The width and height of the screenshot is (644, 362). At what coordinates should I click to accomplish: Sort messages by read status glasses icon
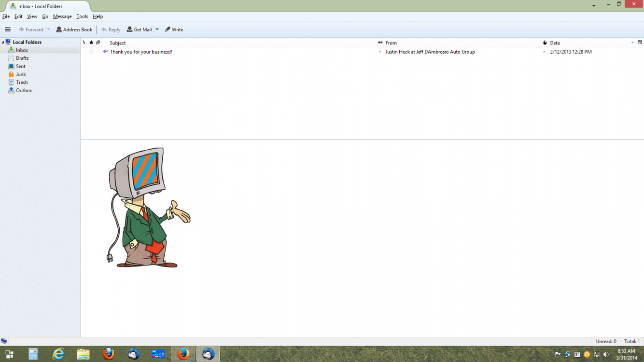pyautogui.click(x=380, y=42)
